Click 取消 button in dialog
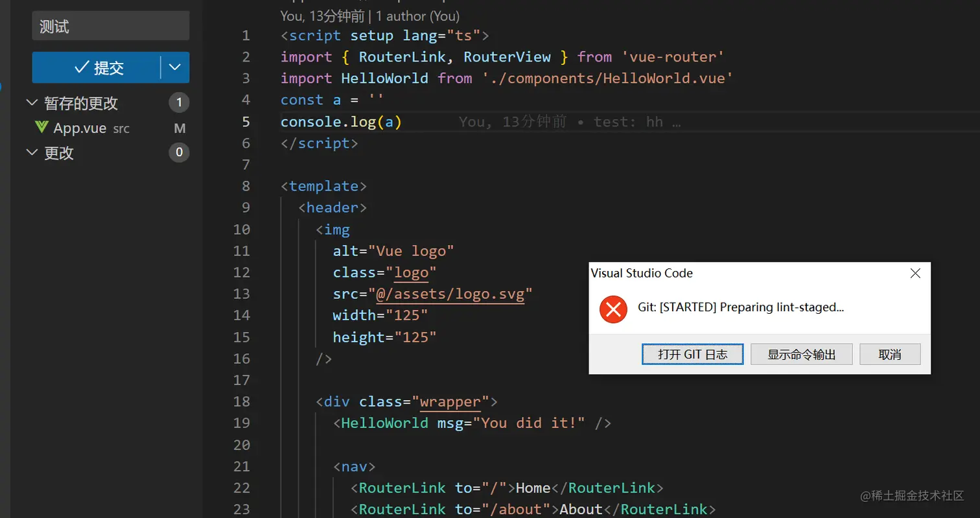The image size is (980, 518). point(890,354)
